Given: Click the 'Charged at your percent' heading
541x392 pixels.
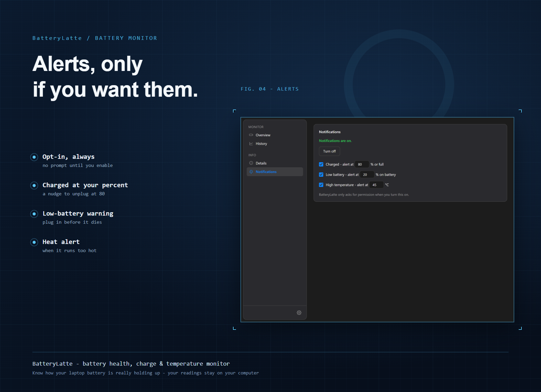Looking at the screenshot, I should click(85, 185).
